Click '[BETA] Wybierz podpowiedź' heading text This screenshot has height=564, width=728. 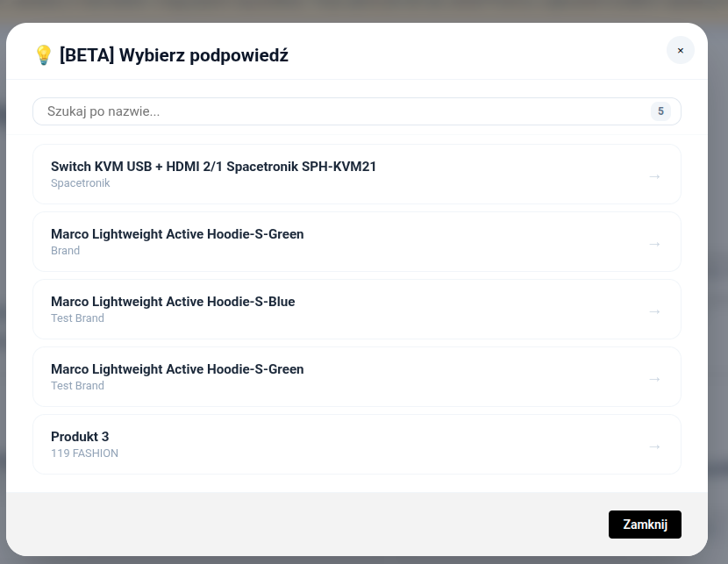(x=174, y=55)
